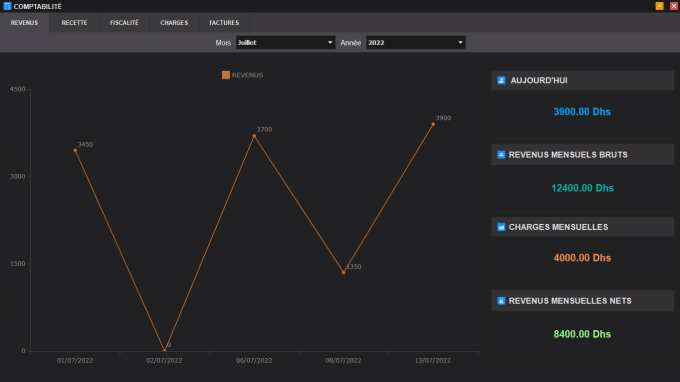Click the 06/07/2022 axis label

click(x=254, y=360)
